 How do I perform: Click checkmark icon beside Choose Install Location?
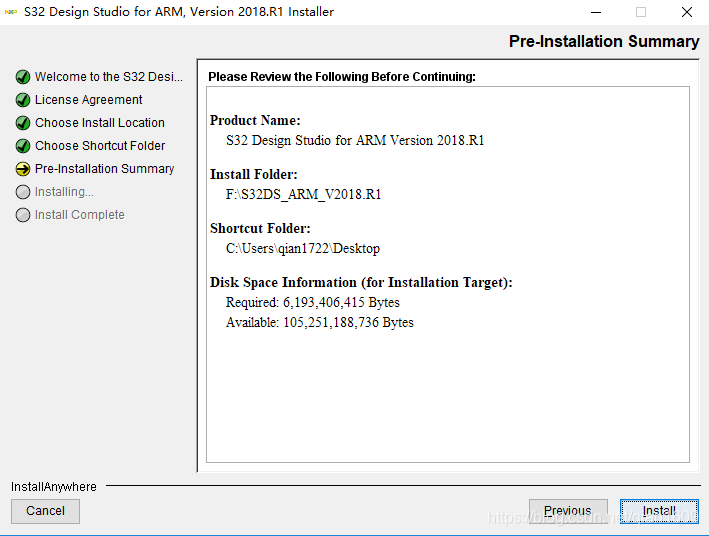click(x=23, y=123)
